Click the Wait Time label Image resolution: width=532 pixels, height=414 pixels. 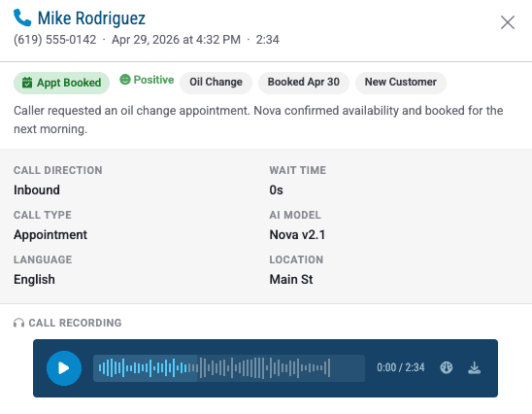pyautogui.click(x=298, y=170)
